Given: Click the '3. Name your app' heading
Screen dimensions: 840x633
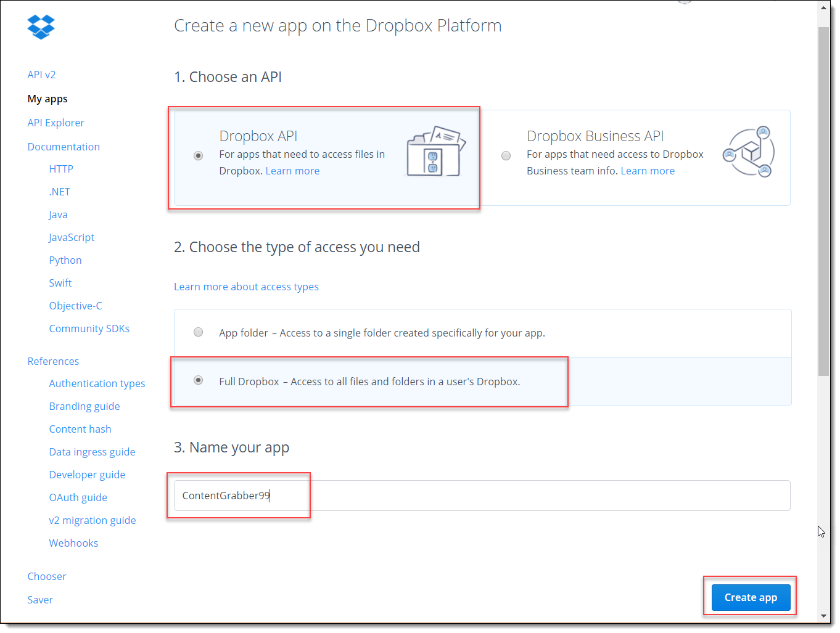Looking at the screenshot, I should point(231,447).
